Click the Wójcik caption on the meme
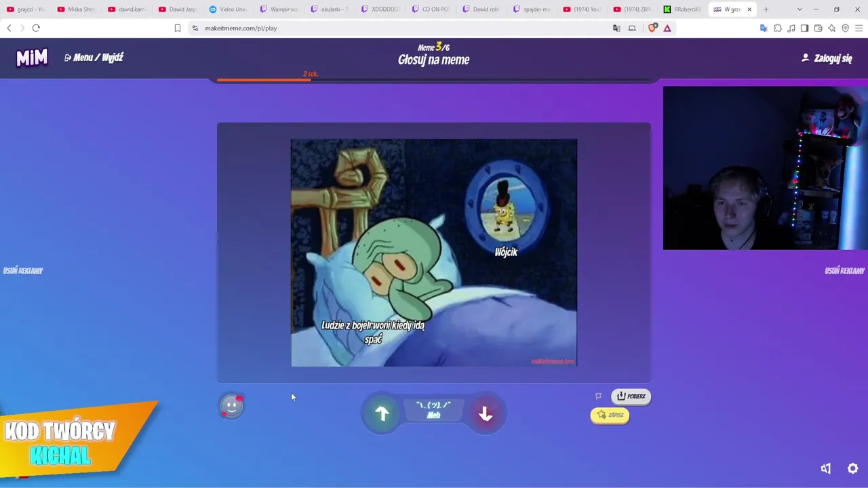868x488 pixels. click(506, 252)
